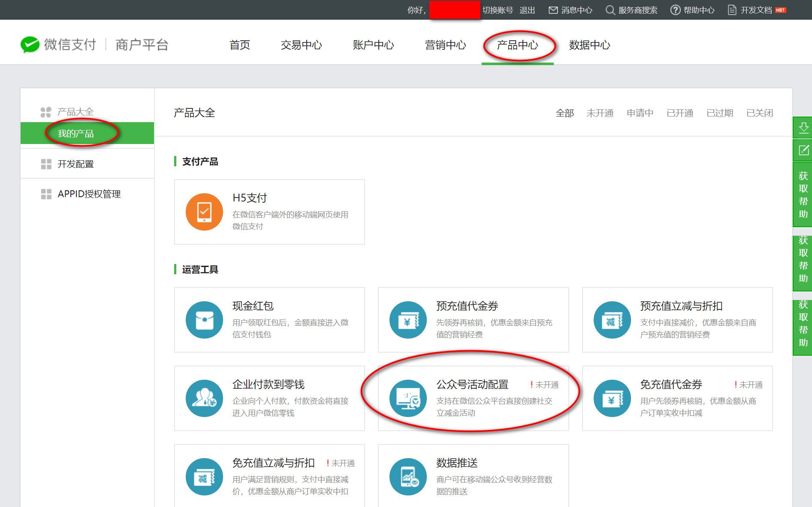Open the 账户中心 navigation tab

pos(373,45)
